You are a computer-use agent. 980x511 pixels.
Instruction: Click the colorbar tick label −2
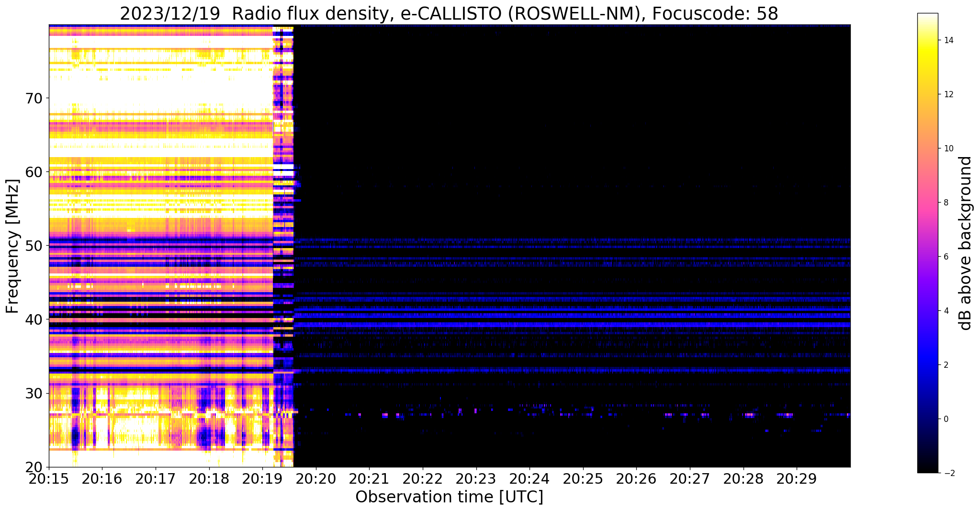[x=948, y=473]
